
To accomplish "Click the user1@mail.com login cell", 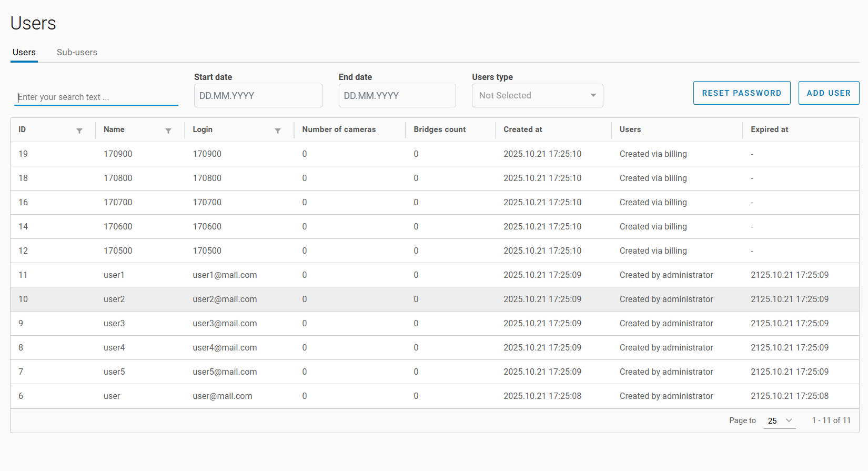I will (225, 275).
